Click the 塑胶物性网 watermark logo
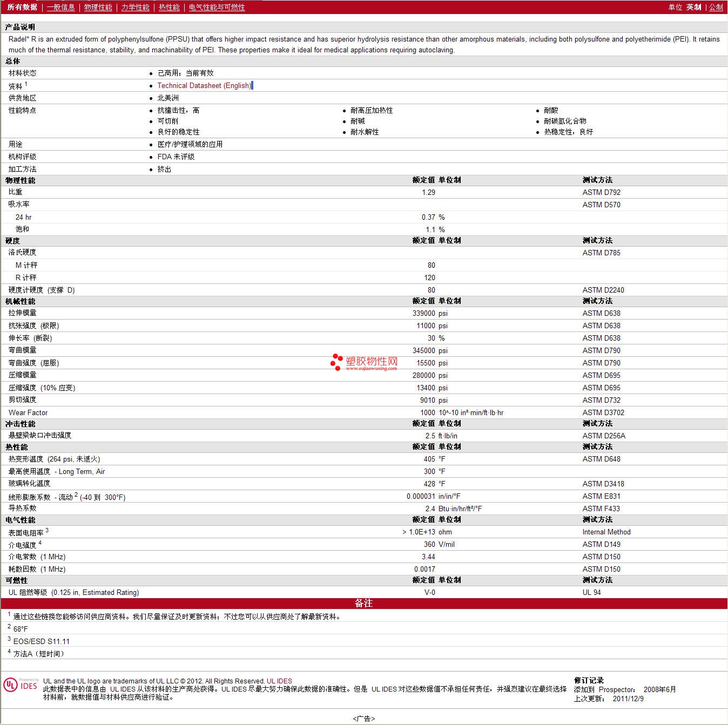Viewport: 728px width, 725px height. (364, 362)
